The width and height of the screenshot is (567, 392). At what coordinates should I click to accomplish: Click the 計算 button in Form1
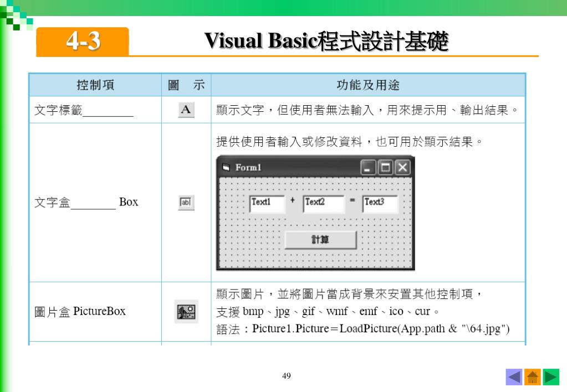click(320, 240)
